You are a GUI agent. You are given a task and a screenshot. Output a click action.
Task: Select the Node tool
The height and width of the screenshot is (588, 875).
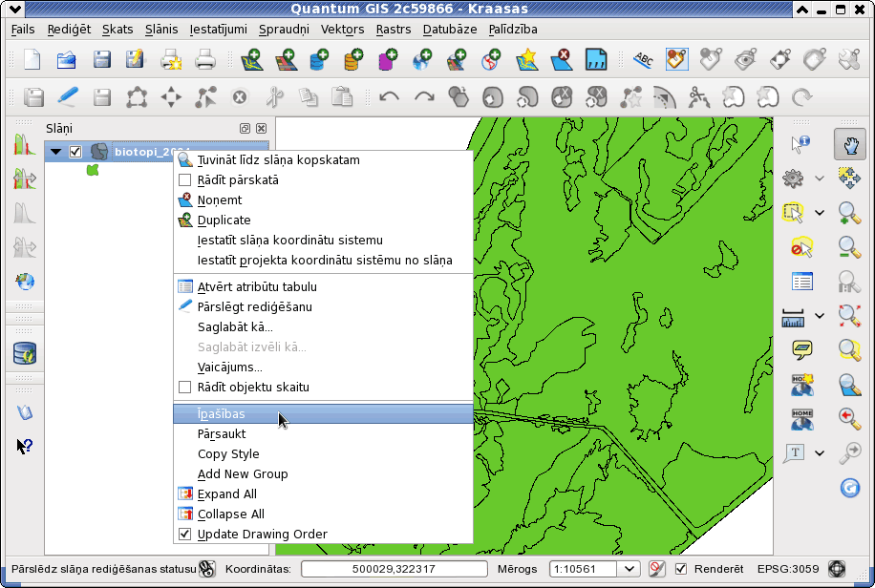(205, 97)
